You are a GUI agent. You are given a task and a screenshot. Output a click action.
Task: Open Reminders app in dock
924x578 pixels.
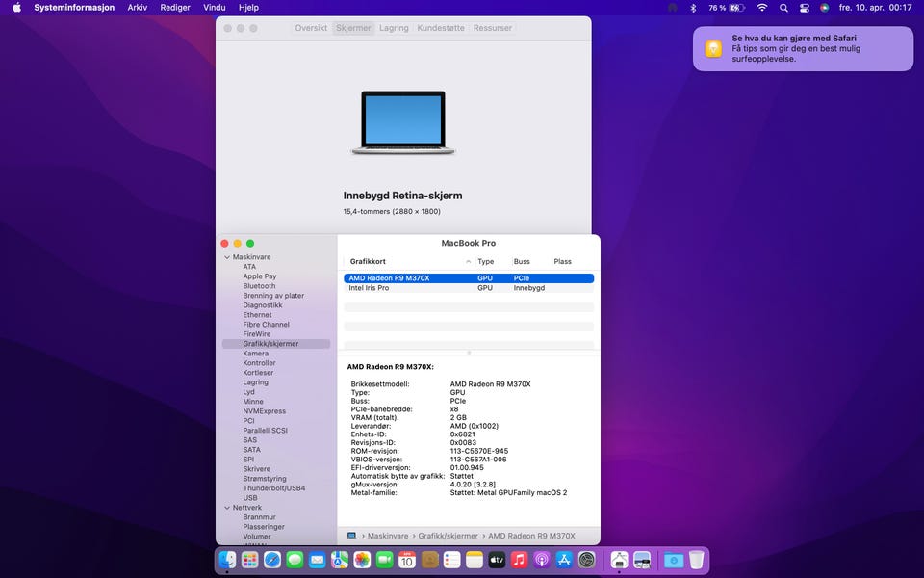(x=452, y=559)
